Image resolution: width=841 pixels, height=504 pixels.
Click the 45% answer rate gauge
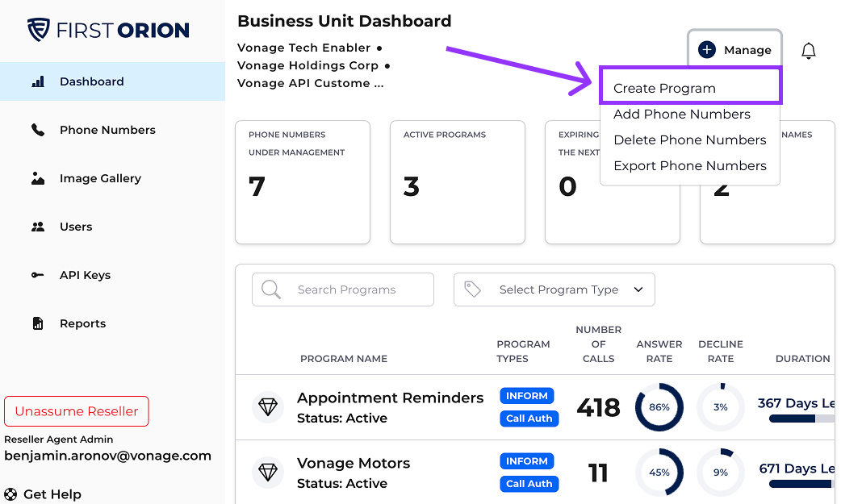click(x=659, y=473)
